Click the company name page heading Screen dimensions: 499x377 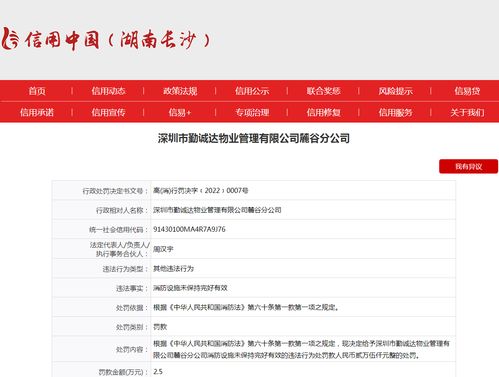pos(254,138)
